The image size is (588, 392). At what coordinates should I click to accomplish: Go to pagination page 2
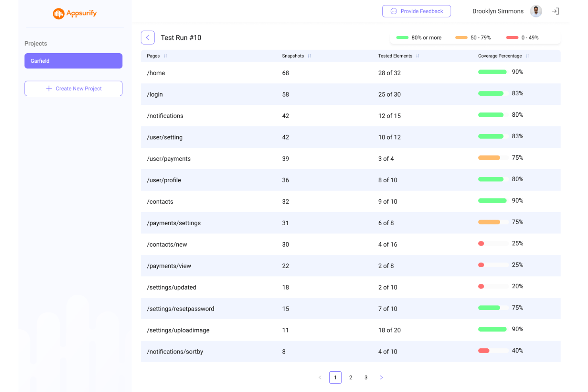pyautogui.click(x=350, y=377)
